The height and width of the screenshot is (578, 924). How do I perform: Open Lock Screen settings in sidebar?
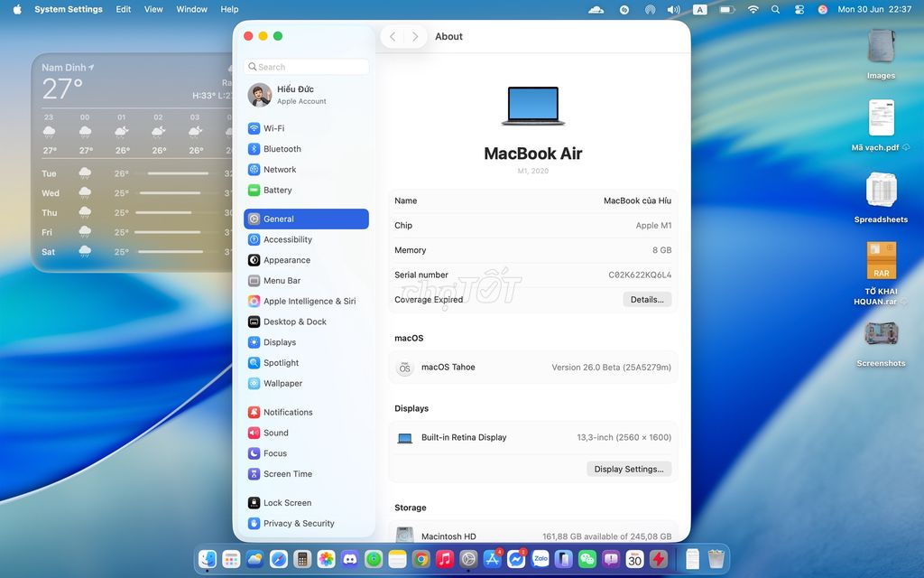[306, 503]
